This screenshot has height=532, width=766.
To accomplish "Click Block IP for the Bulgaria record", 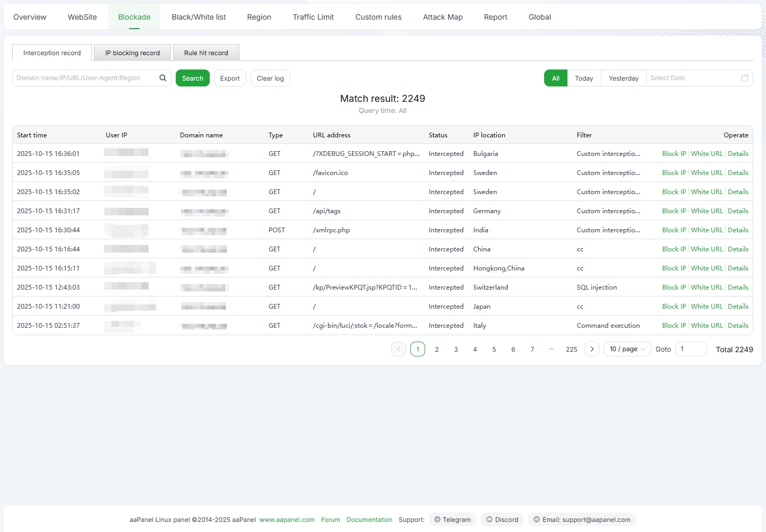I will (674, 154).
